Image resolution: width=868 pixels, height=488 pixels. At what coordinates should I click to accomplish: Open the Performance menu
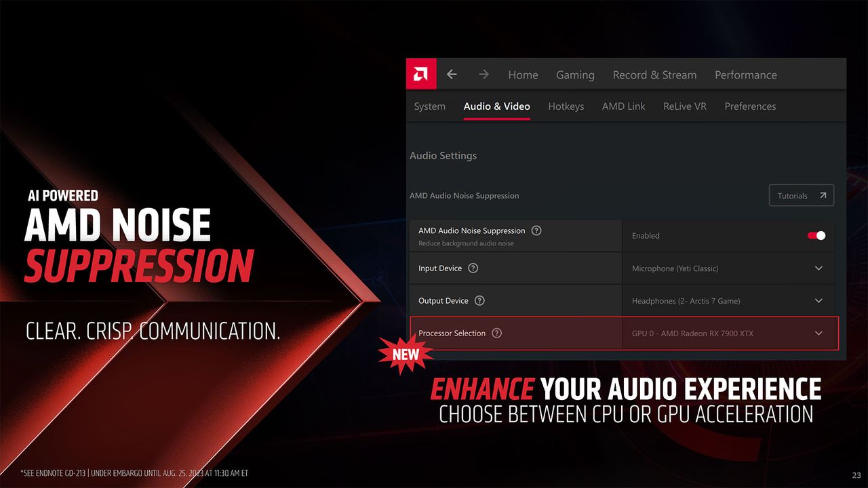(x=746, y=75)
